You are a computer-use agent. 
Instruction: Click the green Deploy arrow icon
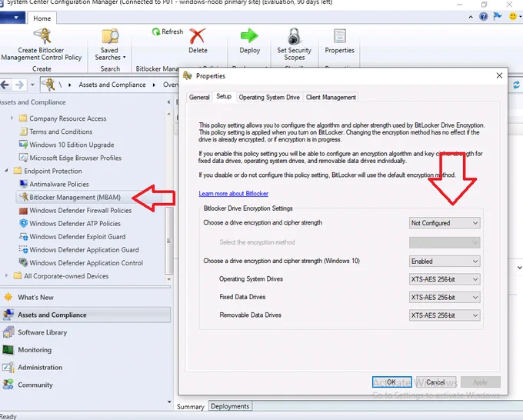(x=249, y=35)
